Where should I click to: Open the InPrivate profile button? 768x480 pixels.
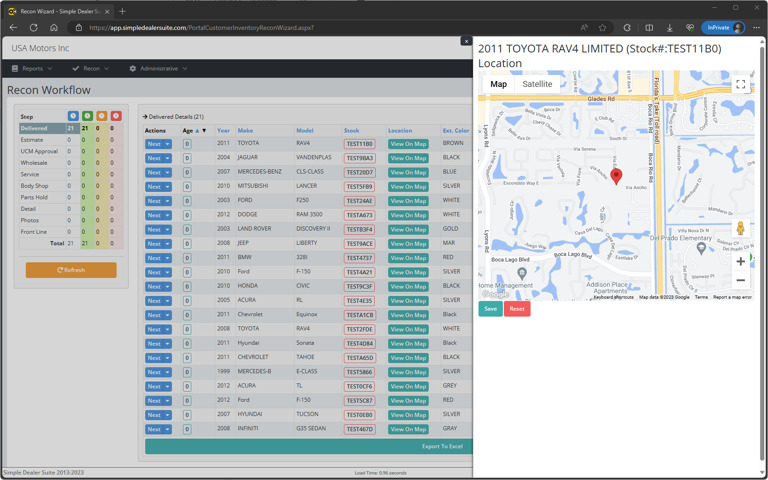(723, 28)
